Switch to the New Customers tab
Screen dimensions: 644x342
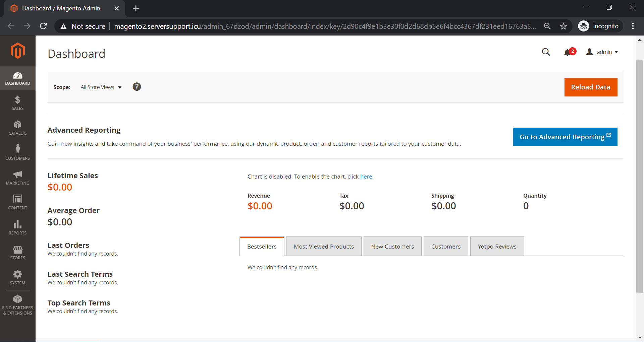tap(392, 247)
